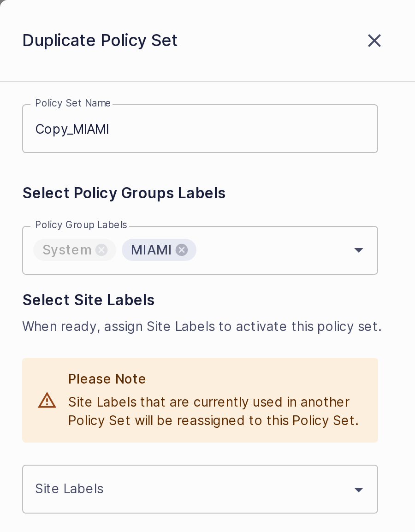Select the grayed System chip text
415x532 pixels.
[x=67, y=250]
